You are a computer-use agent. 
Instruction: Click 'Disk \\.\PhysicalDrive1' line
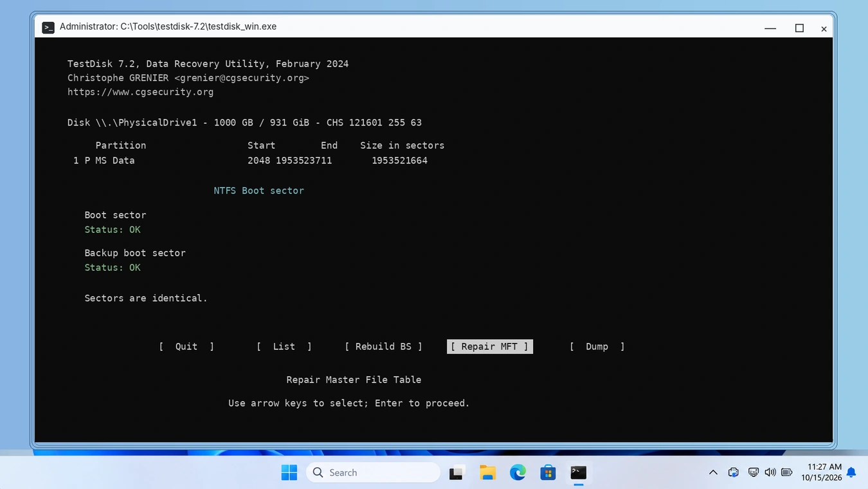click(244, 122)
